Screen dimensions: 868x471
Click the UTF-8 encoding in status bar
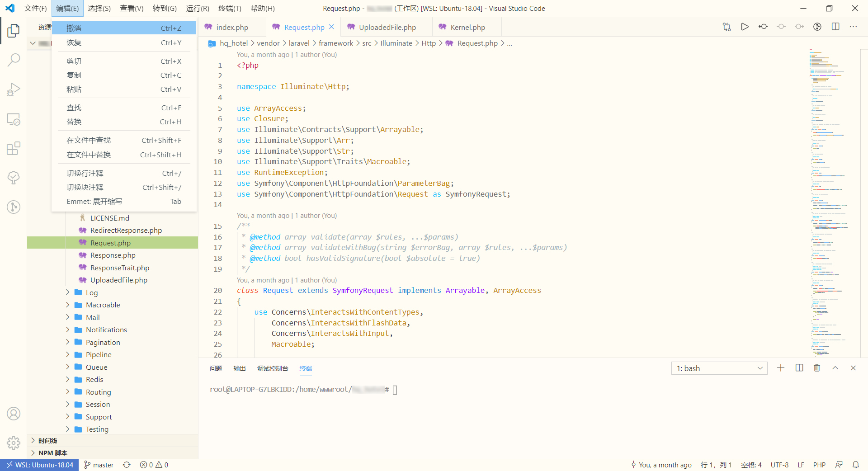click(x=779, y=465)
